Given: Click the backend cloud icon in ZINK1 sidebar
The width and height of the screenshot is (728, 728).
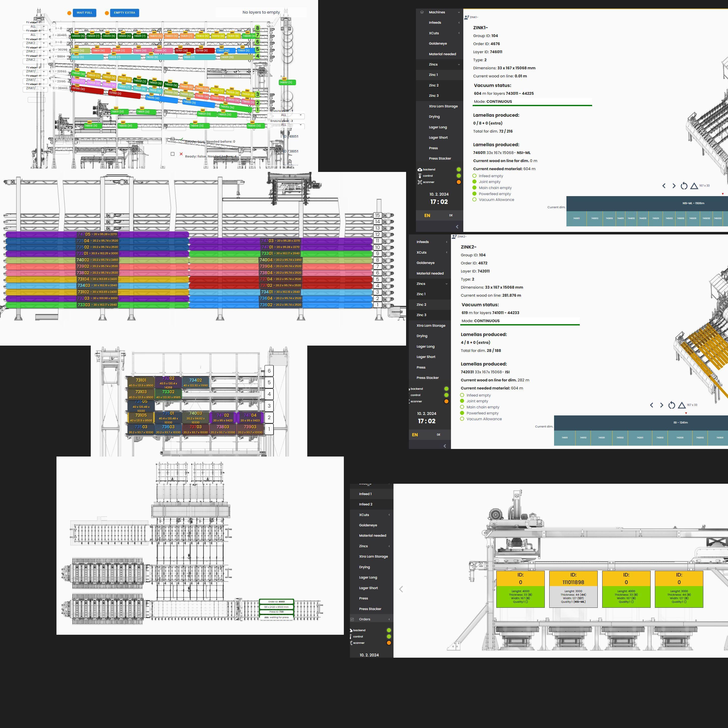Looking at the screenshot, I should (420, 170).
